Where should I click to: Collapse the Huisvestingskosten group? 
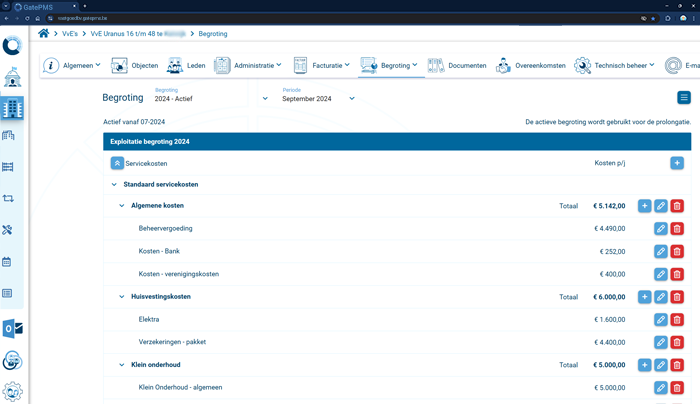coord(122,297)
